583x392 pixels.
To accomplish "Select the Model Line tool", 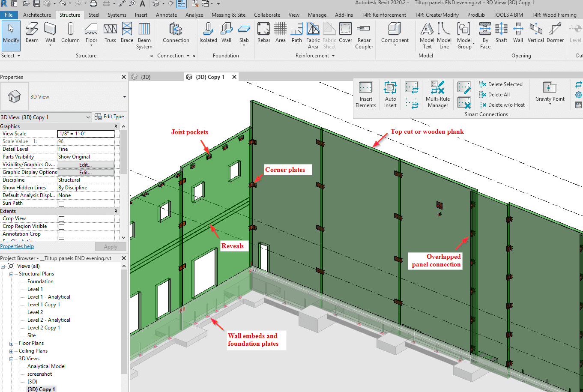I will (x=444, y=36).
